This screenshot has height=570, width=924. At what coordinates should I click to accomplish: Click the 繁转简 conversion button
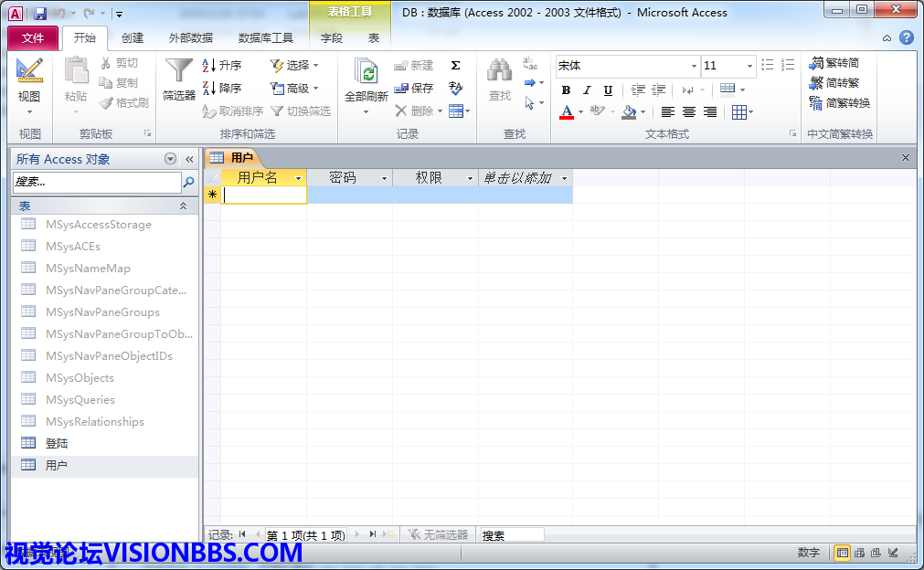(x=834, y=63)
